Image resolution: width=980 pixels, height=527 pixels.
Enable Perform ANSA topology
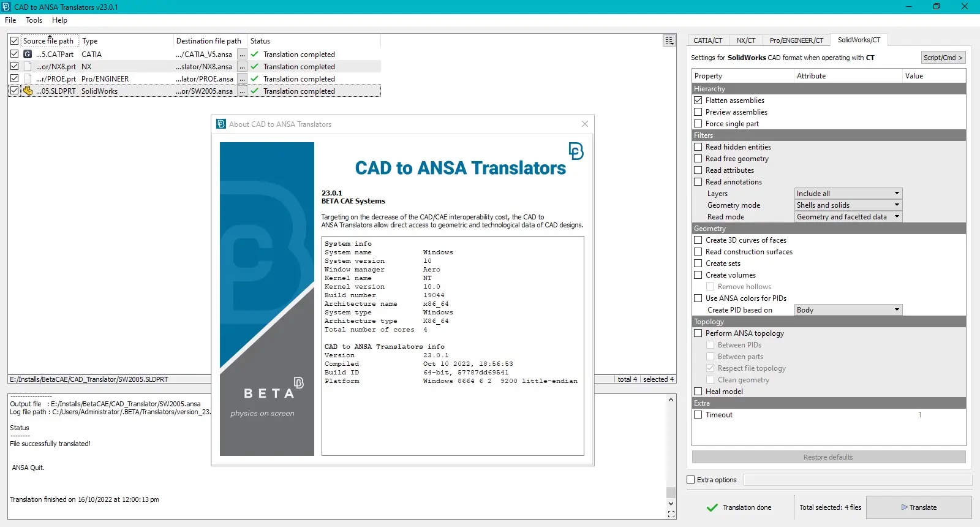[x=698, y=333]
